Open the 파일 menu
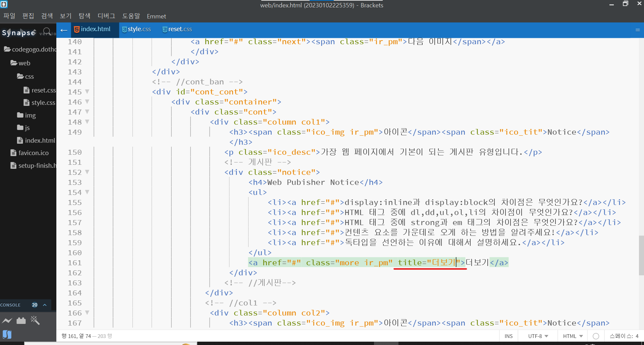The height and width of the screenshot is (345, 644). pyautogui.click(x=9, y=16)
